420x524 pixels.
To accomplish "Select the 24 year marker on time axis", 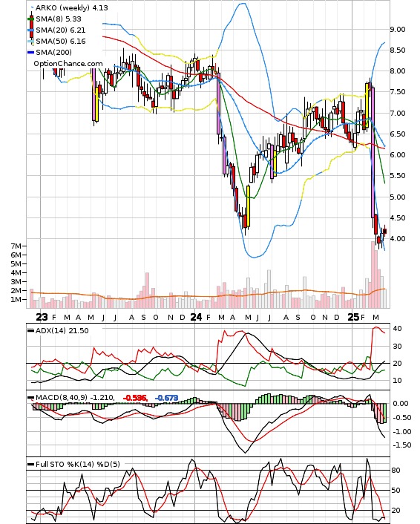I will (x=196, y=317).
